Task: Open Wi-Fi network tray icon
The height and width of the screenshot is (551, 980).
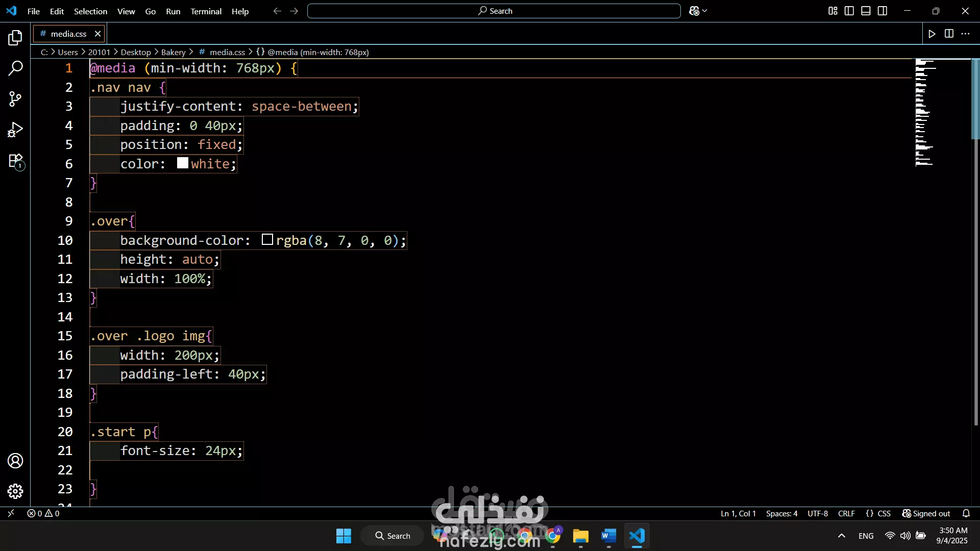Action: tap(890, 536)
